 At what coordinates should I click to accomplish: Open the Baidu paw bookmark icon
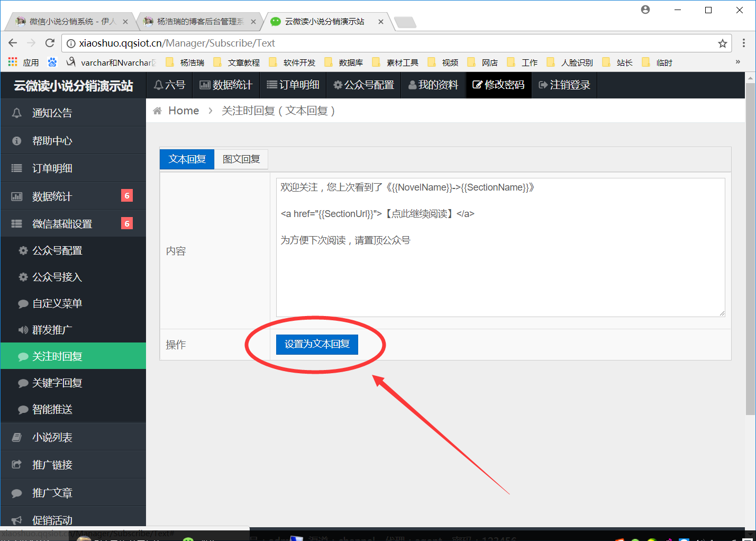pos(52,62)
